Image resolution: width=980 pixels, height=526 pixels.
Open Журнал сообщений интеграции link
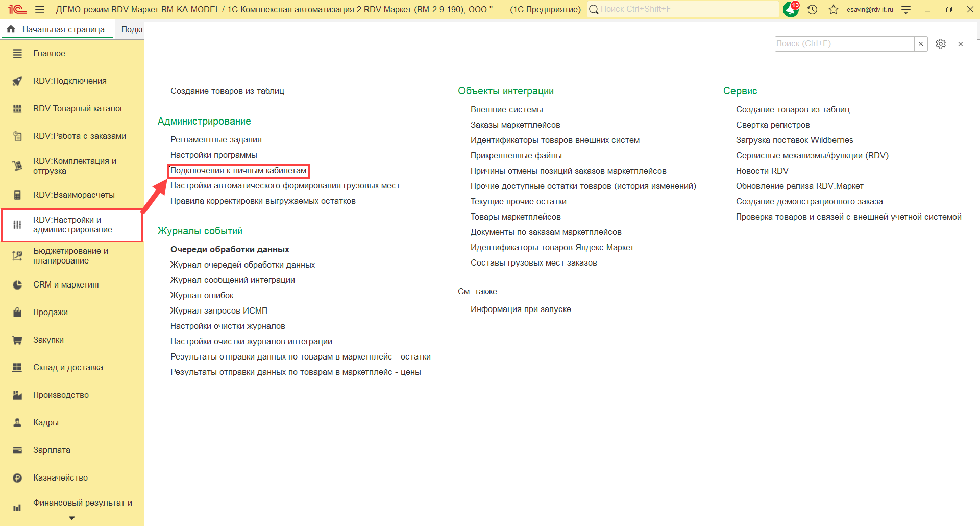click(x=233, y=280)
